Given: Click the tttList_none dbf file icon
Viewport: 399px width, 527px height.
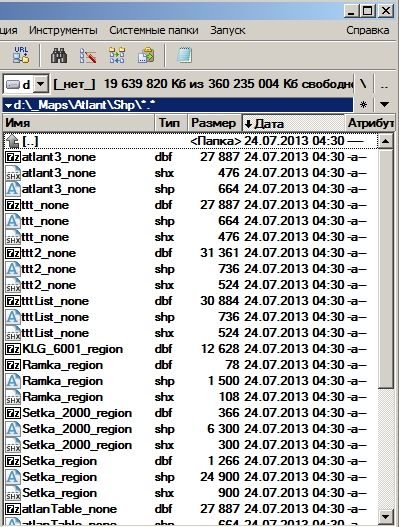Looking at the screenshot, I should [x=13, y=301].
